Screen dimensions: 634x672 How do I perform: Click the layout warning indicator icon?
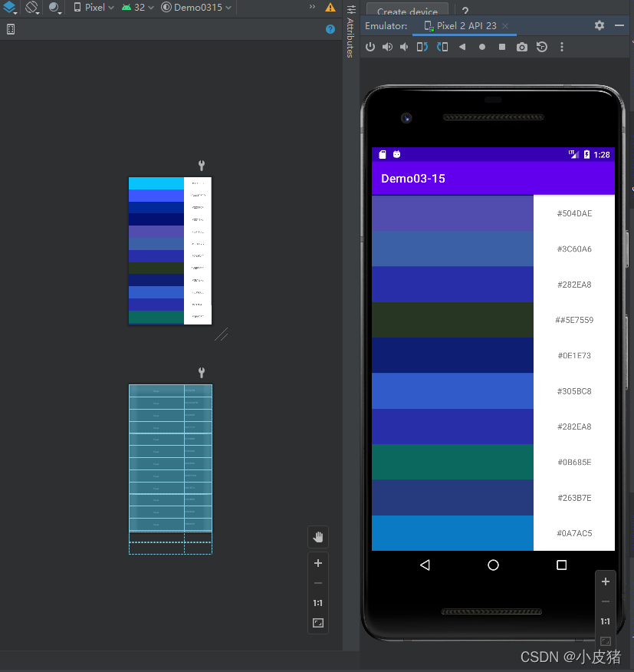[330, 8]
